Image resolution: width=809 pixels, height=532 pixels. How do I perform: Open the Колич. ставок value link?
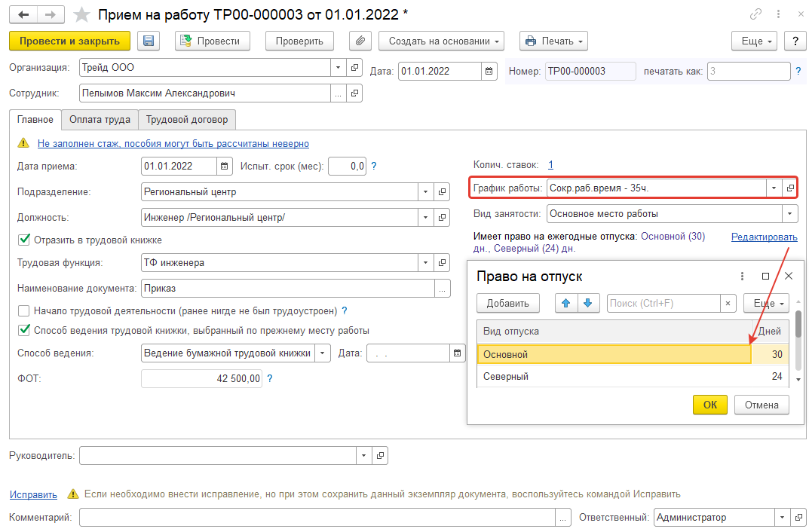550,165
